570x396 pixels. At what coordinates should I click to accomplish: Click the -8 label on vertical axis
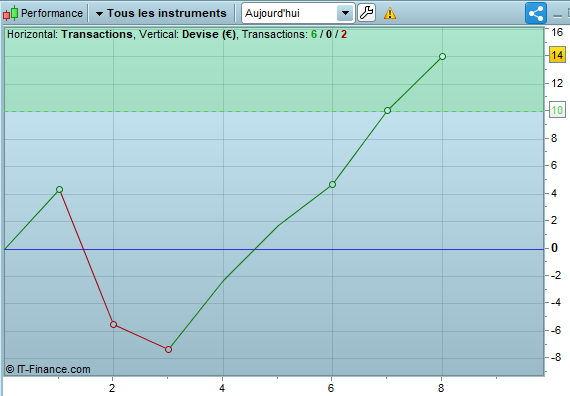click(x=556, y=357)
